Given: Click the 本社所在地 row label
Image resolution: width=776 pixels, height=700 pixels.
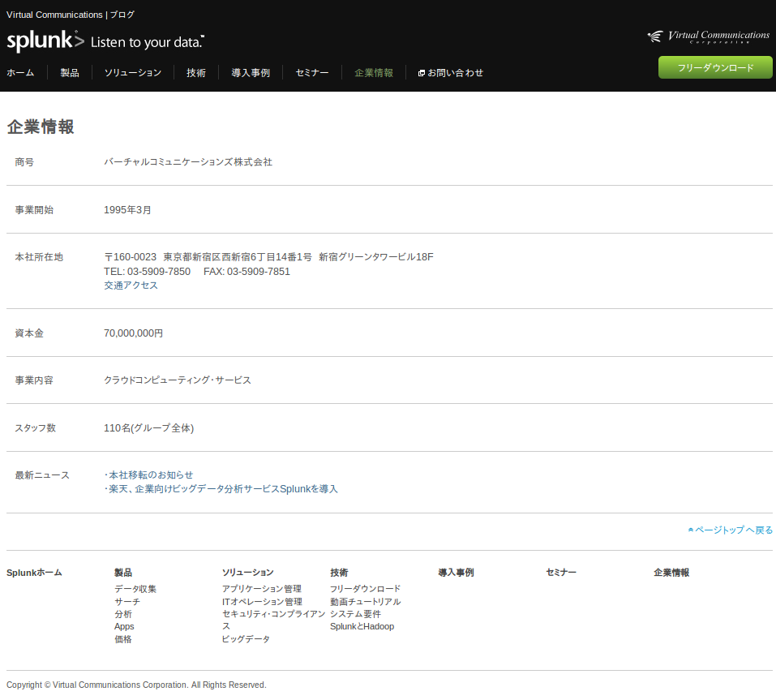Looking at the screenshot, I should pyautogui.click(x=39, y=257).
